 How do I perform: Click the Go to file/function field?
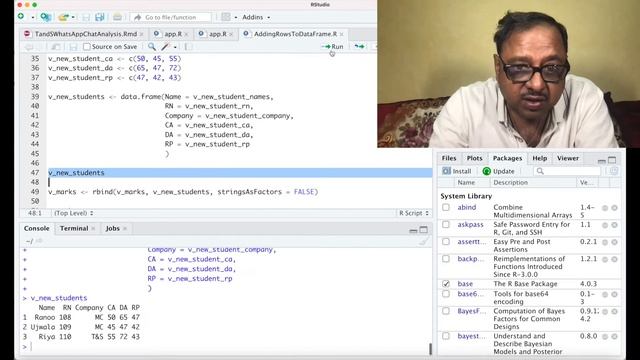click(x=171, y=17)
